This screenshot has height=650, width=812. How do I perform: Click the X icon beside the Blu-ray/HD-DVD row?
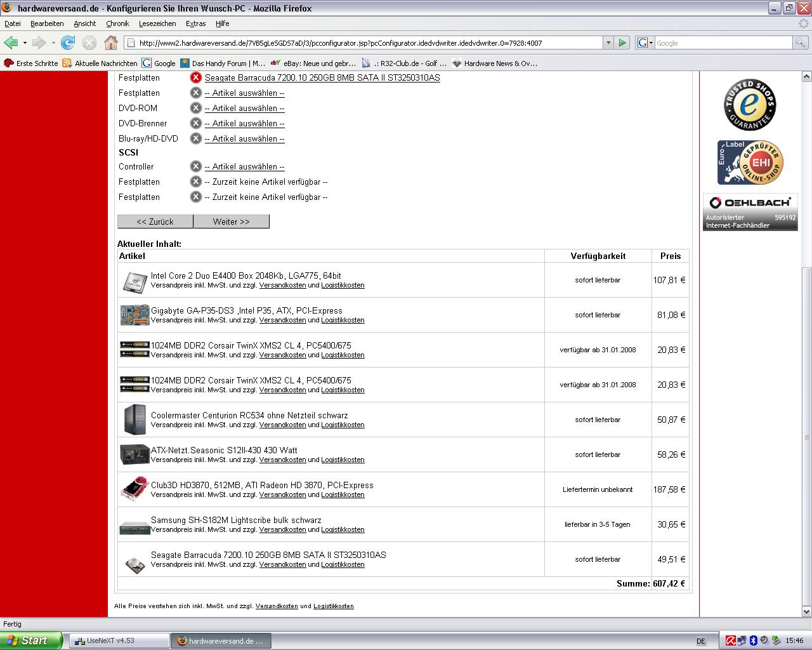click(195, 138)
